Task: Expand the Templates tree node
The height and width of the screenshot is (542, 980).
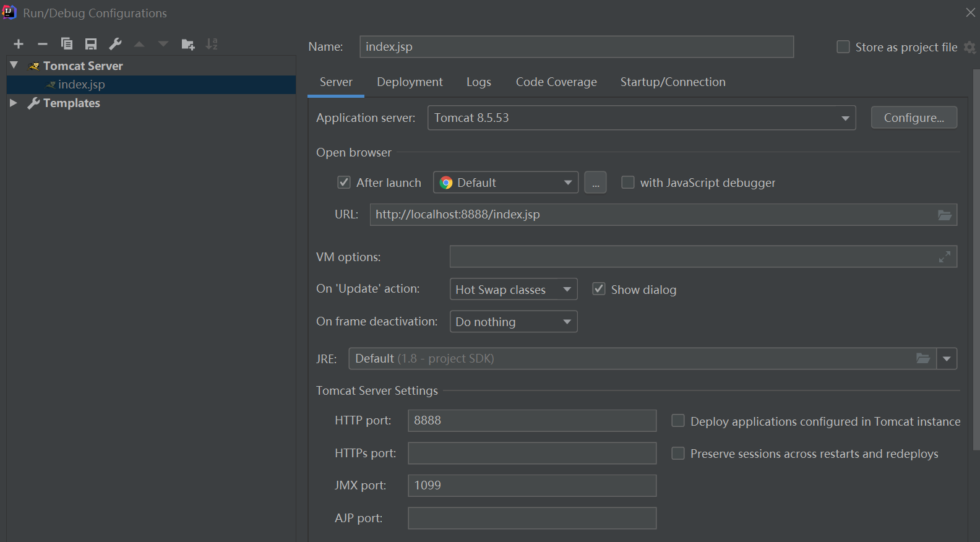Action: (14, 103)
